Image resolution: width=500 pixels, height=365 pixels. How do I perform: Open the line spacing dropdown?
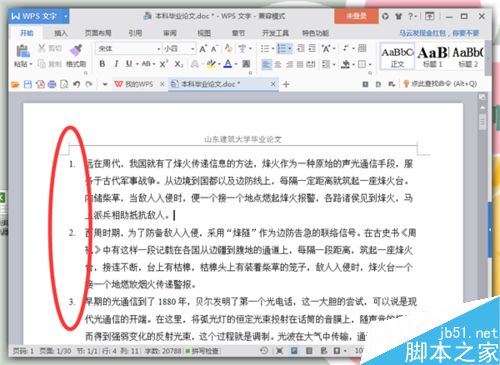[334, 64]
